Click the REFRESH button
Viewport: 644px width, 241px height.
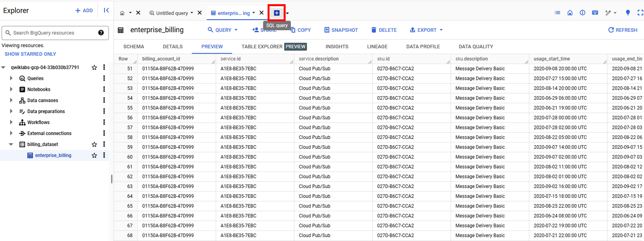(623, 30)
